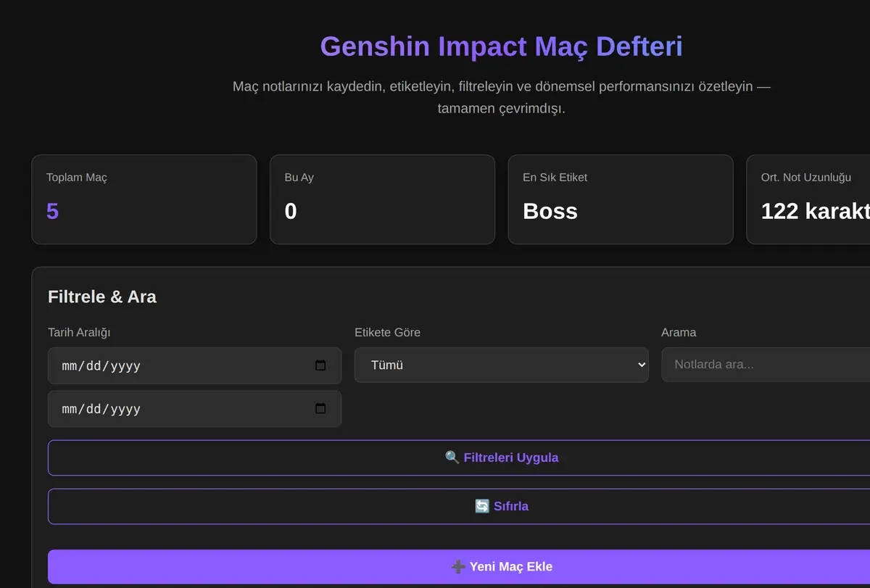Open the Etikete Göre dropdown showing Tümü
The image size is (870, 588).
[501, 365]
